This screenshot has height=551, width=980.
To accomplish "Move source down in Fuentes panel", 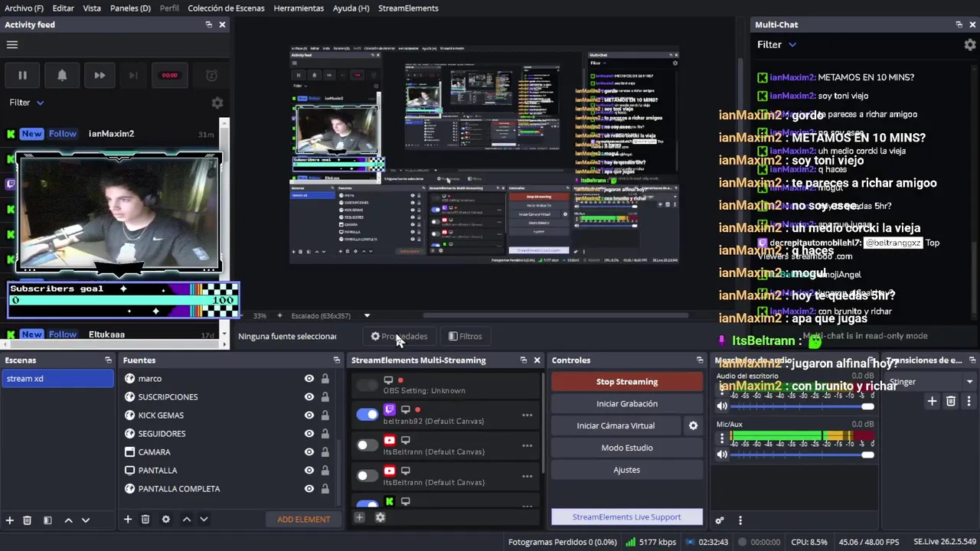I will [x=204, y=519].
